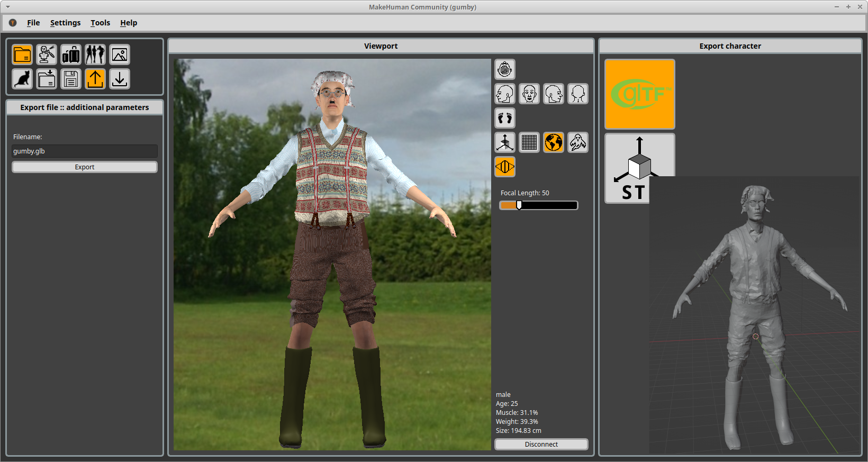Screen dimensions: 868x462
Task: Click the footprints bottom view icon
Action: coord(505,118)
